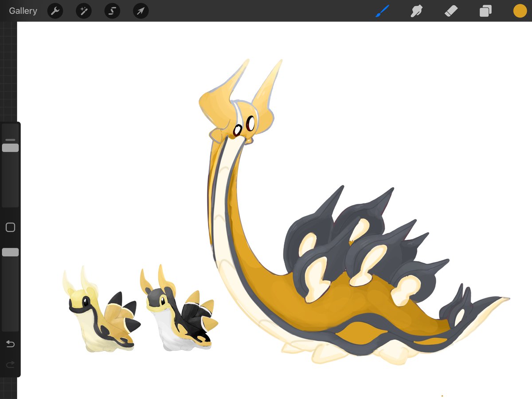This screenshot has width=532, height=399.
Task: Select the Eraser tool
Action: click(451, 11)
